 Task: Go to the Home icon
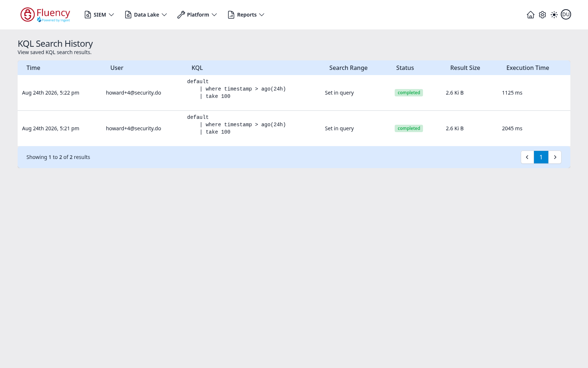(x=531, y=15)
